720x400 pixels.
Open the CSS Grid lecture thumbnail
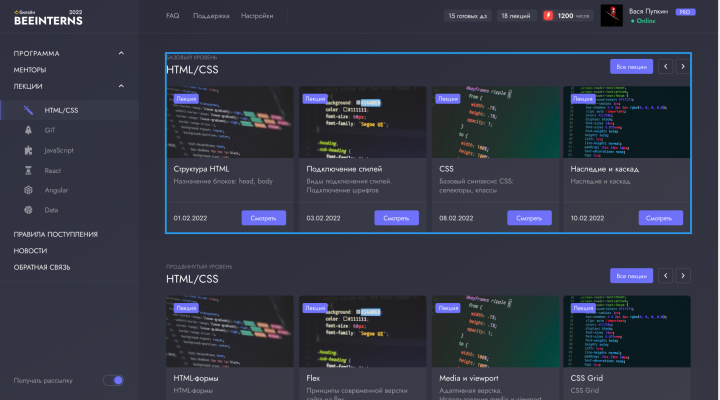(x=627, y=331)
